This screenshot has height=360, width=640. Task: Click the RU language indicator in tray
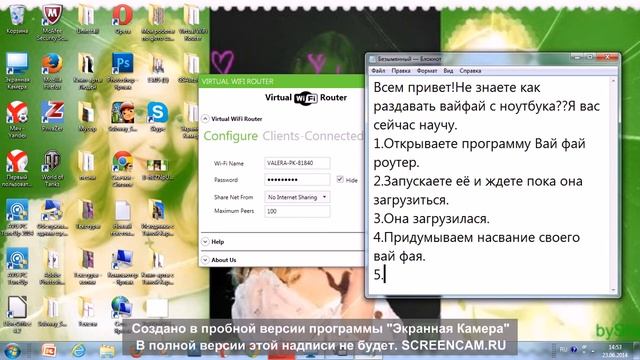[563, 349]
